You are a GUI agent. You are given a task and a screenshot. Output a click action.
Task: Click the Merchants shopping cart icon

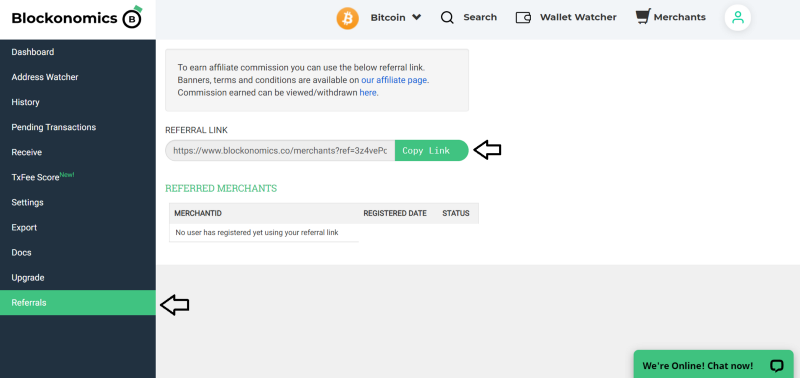(x=643, y=17)
